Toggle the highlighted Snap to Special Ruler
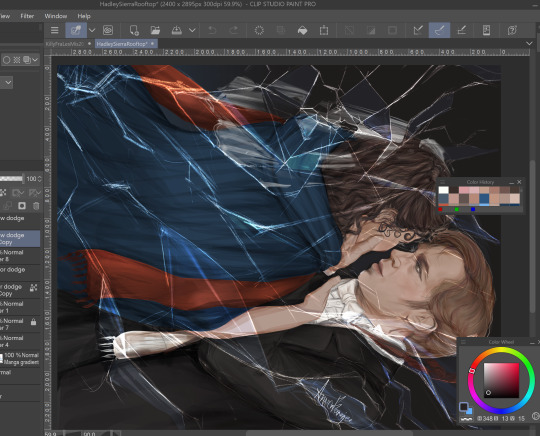The width and height of the screenshot is (540, 436). pyautogui.click(x=439, y=30)
